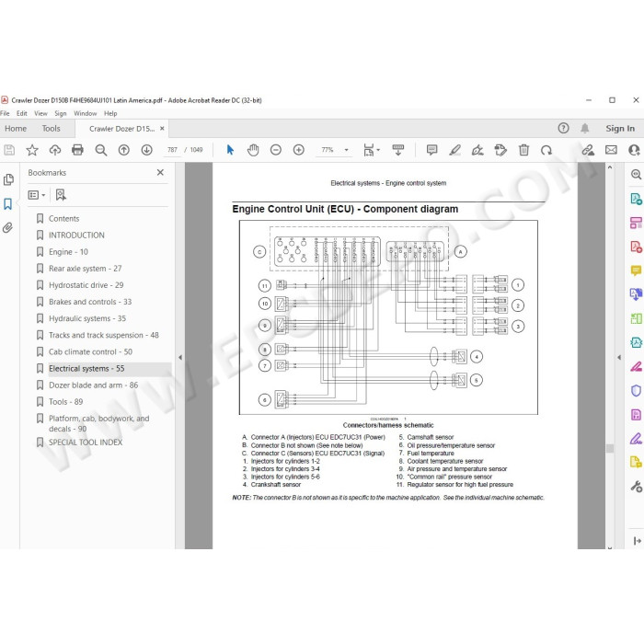Collapse the right tools pane arrow
The height and width of the screenshot is (644, 644).
(x=619, y=357)
